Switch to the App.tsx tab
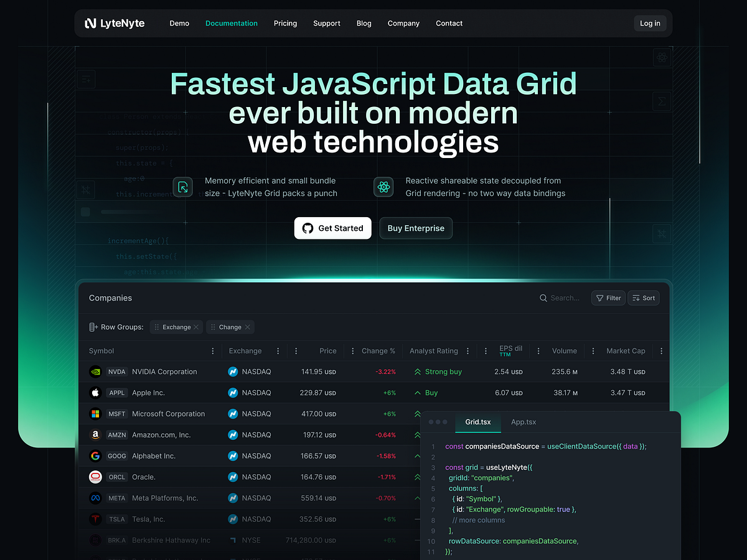This screenshot has height=560, width=747. tap(523, 422)
